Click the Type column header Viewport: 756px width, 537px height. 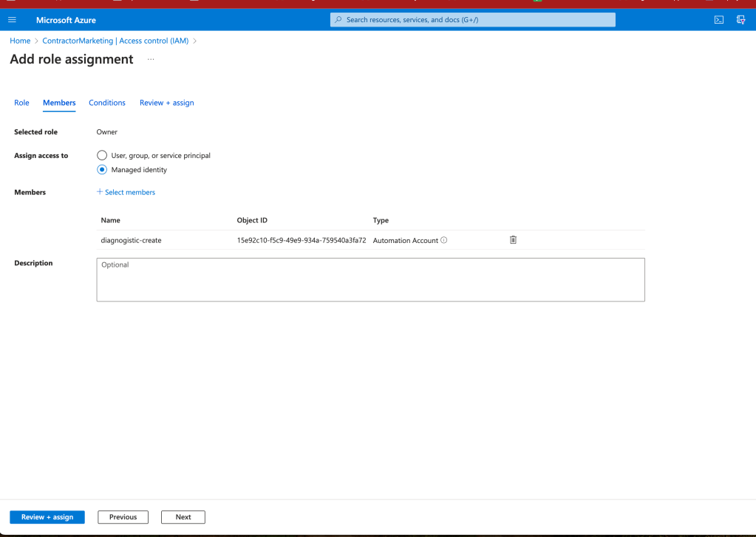381,220
